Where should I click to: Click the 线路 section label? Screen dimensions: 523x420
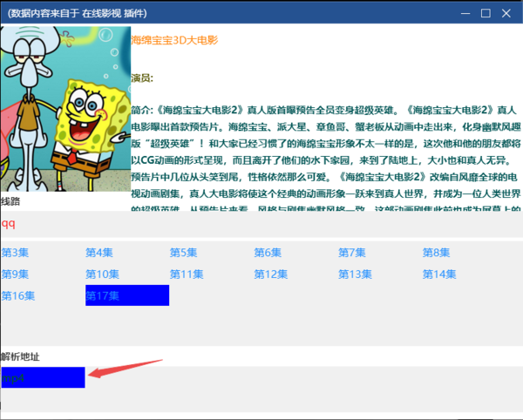10,201
